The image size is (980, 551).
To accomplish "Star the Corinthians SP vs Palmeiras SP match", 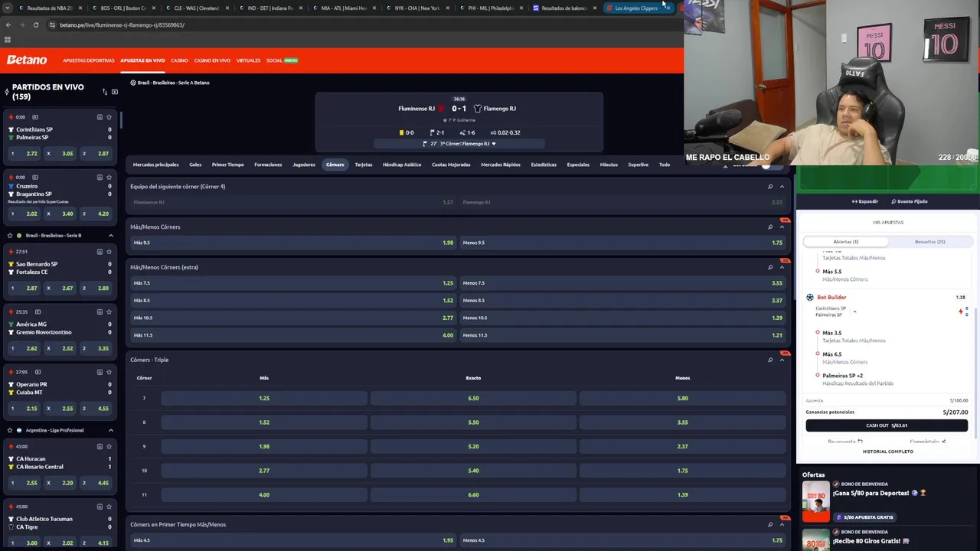I will click(x=109, y=117).
